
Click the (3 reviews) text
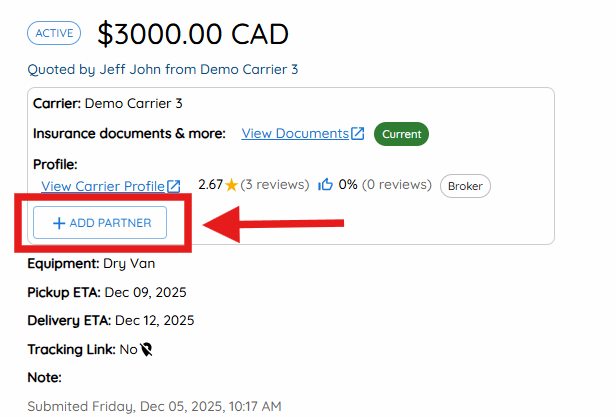[x=275, y=184]
